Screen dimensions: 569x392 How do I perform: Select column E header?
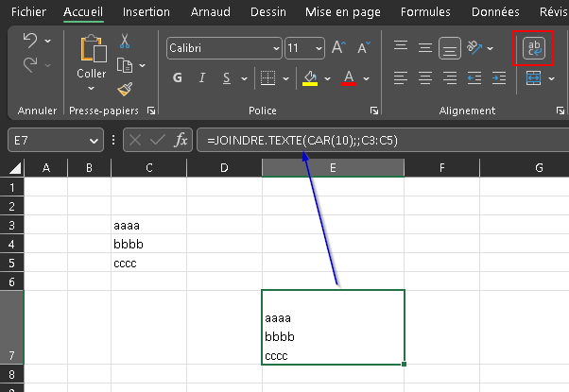(x=333, y=168)
